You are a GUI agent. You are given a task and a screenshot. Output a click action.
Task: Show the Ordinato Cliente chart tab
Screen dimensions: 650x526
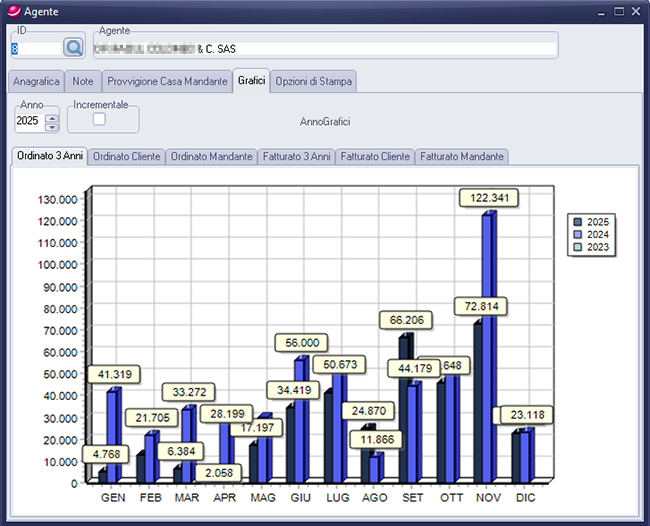coord(126,157)
